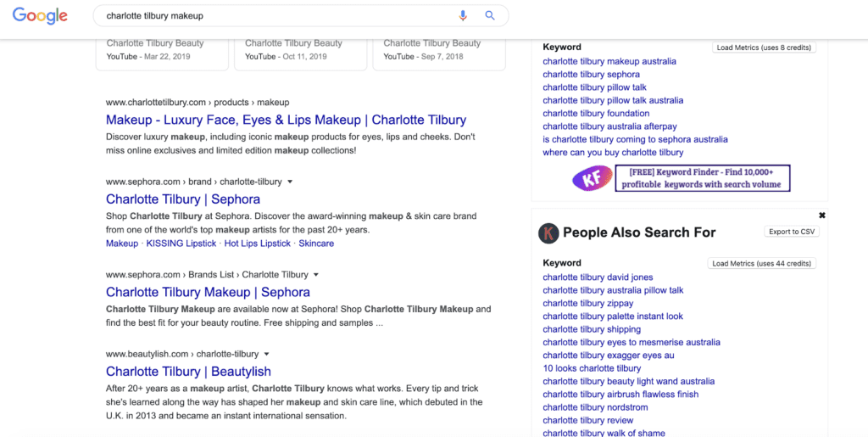Select charlotte tilbury beauty light wand australia

628,382
